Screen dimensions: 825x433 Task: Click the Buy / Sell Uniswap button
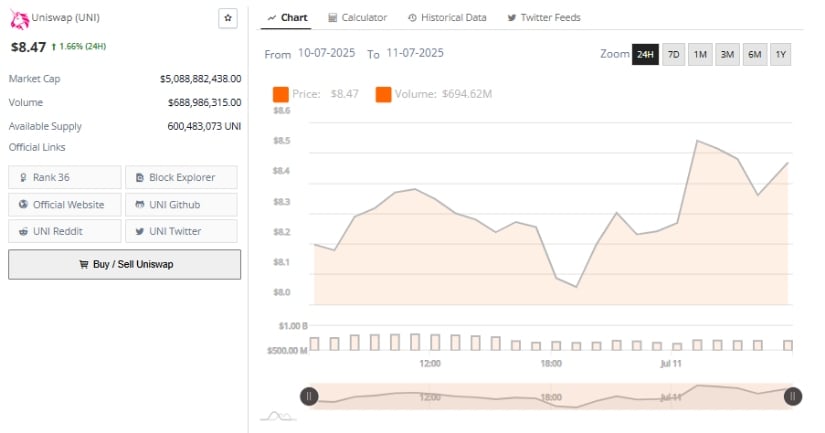coord(125,264)
